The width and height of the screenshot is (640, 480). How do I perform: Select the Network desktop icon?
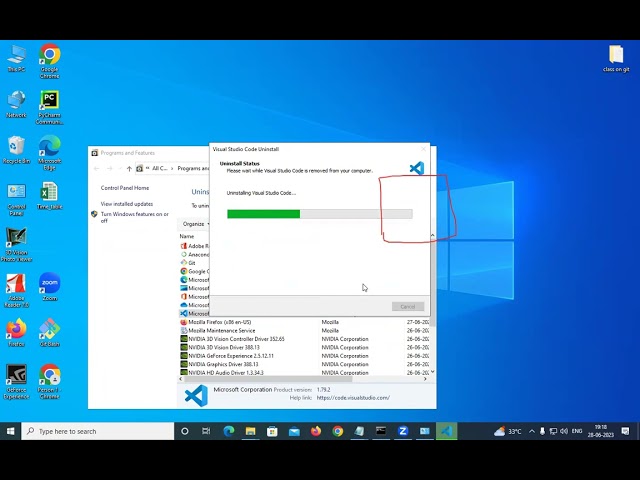pyautogui.click(x=16, y=104)
